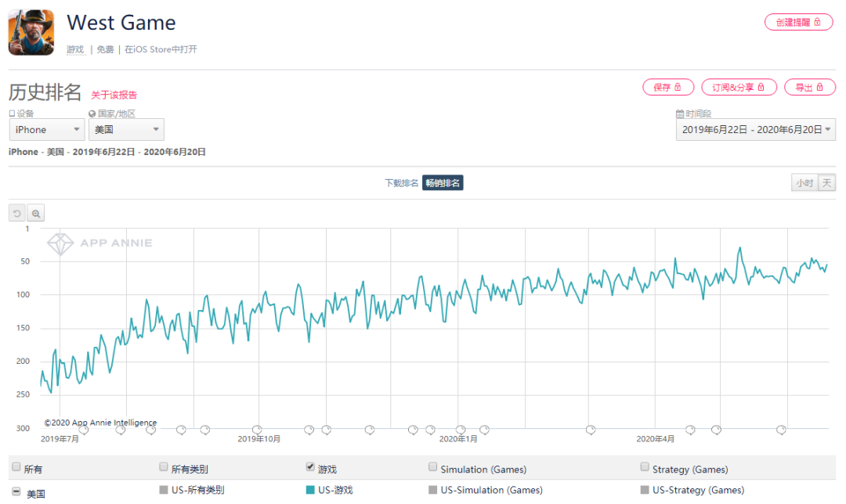Select the 畅销排名 tab

click(443, 183)
